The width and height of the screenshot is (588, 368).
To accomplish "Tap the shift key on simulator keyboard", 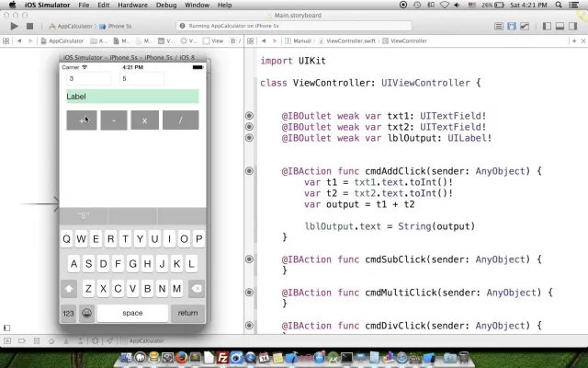I will [69, 289].
